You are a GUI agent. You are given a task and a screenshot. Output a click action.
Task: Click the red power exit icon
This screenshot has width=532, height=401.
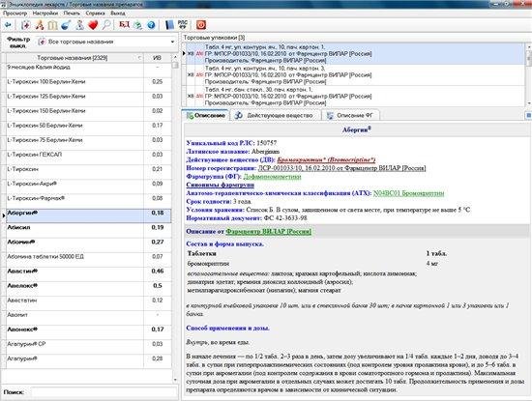coord(201,25)
